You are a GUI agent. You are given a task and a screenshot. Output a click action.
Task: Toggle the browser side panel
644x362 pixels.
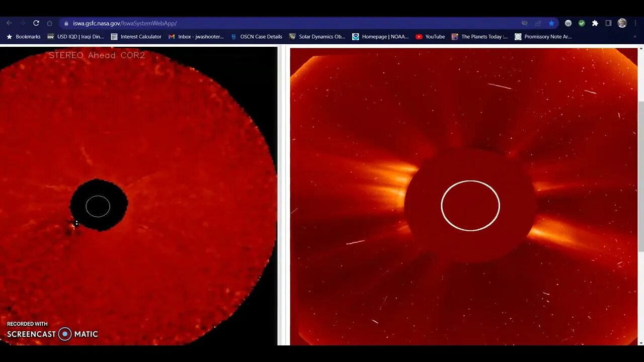click(608, 23)
